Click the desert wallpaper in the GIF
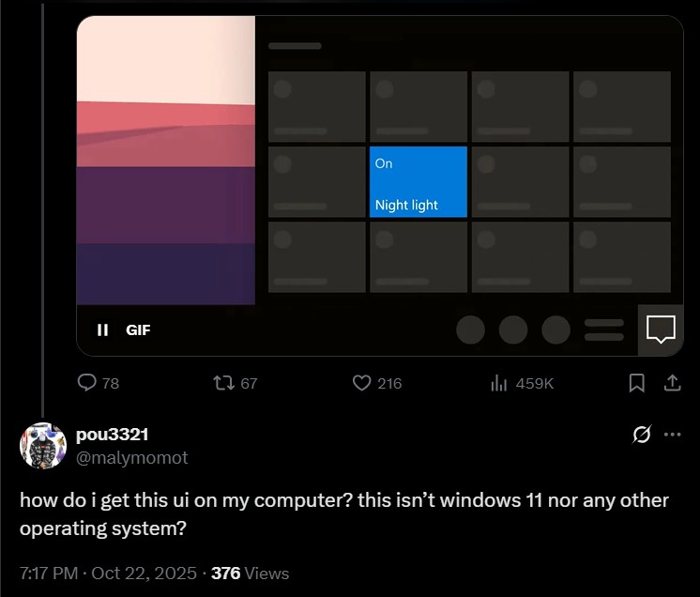Image resolution: width=700 pixels, height=597 pixels. [x=165, y=160]
